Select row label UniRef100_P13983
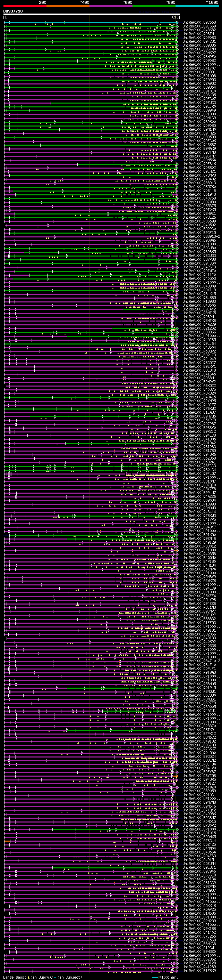Screen dimensions: 222x980 199,302
